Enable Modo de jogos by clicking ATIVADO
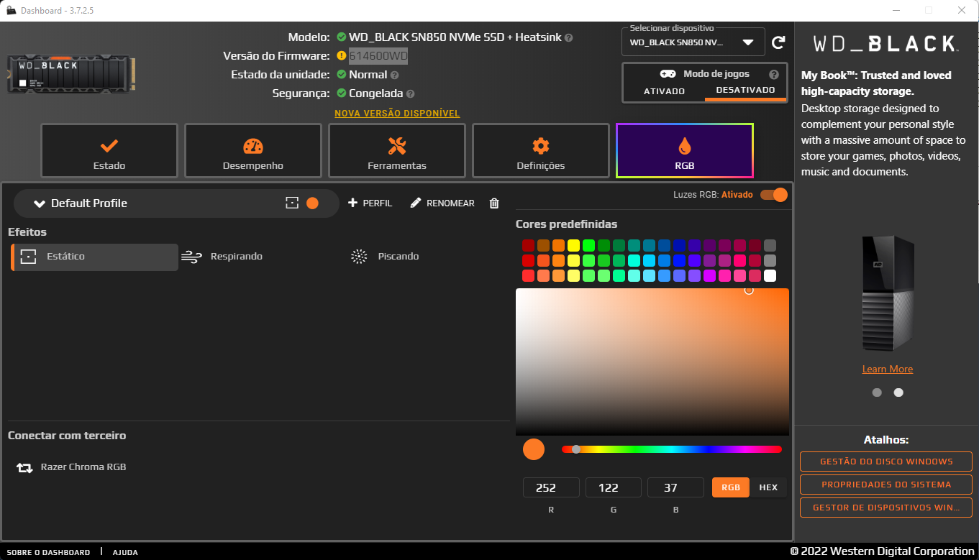This screenshot has height=560, width=979. click(x=662, y=90)
